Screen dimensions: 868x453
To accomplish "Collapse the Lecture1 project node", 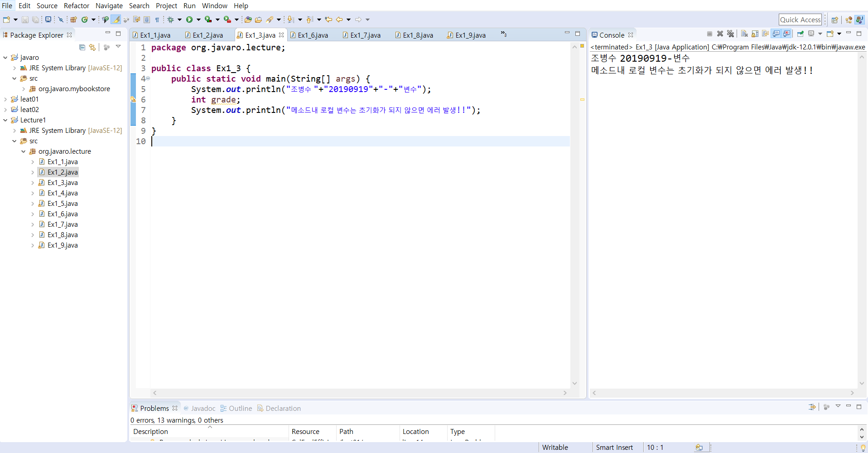I will coord(5,120).
